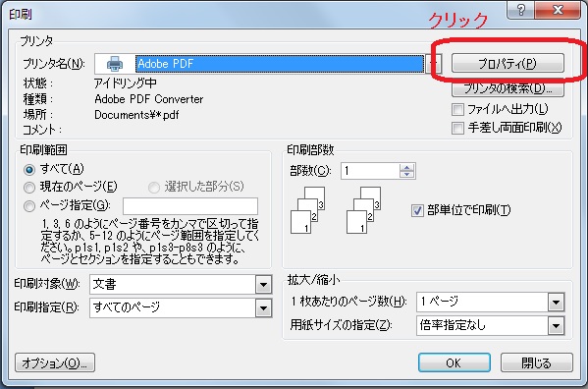Open the printer name dropdown list
The width and height of the screenshot is (588, 389).
coord(434,64)
